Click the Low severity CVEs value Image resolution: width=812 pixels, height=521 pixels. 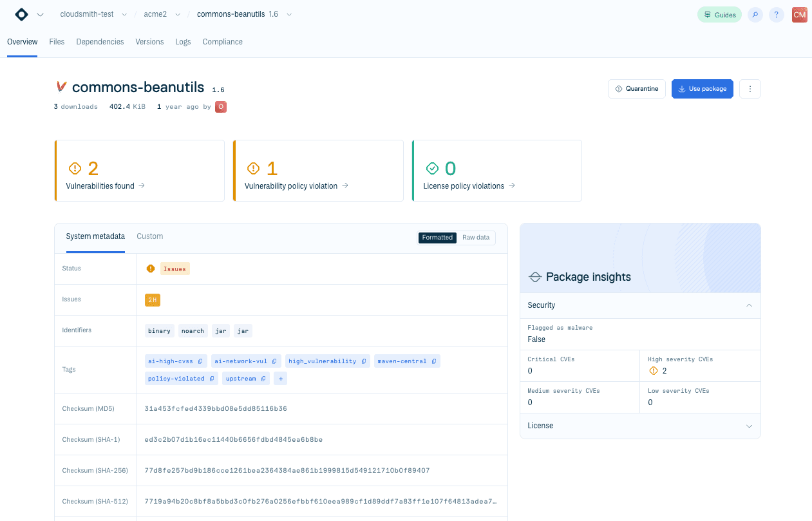pyautogui.click(x=650, y=403)
